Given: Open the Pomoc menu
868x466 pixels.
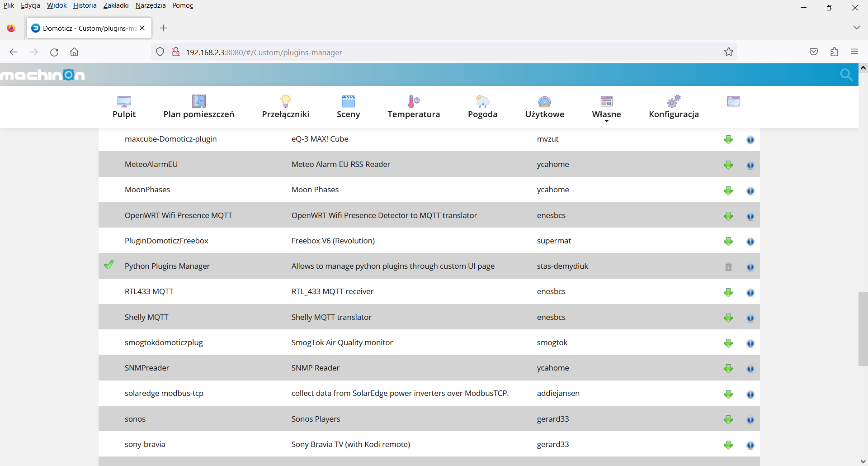Looking at the screenshot, I should [183, 5].
